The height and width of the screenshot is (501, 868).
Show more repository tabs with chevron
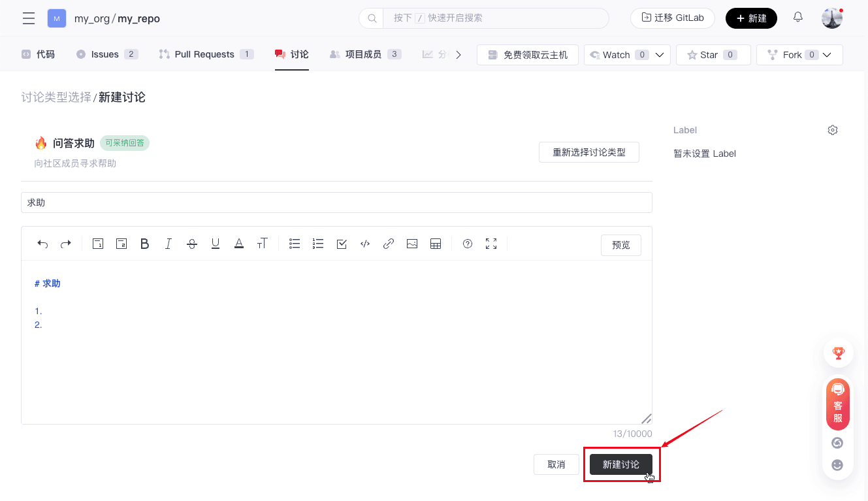458,55
